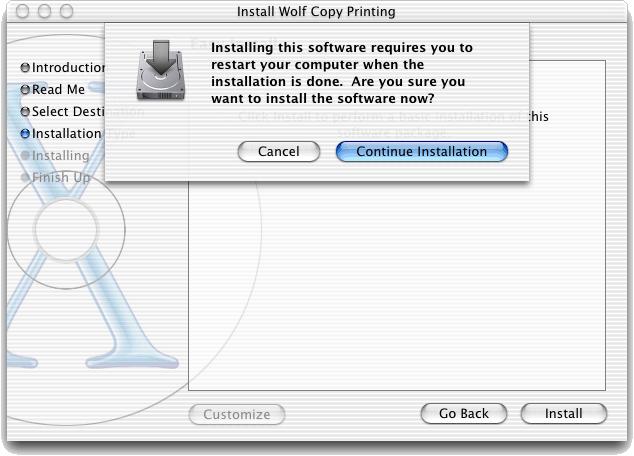The width and height of the screenshot is (634, 456).
Task: Click the Introduction step bullet
Action: (x=25, y=68)
